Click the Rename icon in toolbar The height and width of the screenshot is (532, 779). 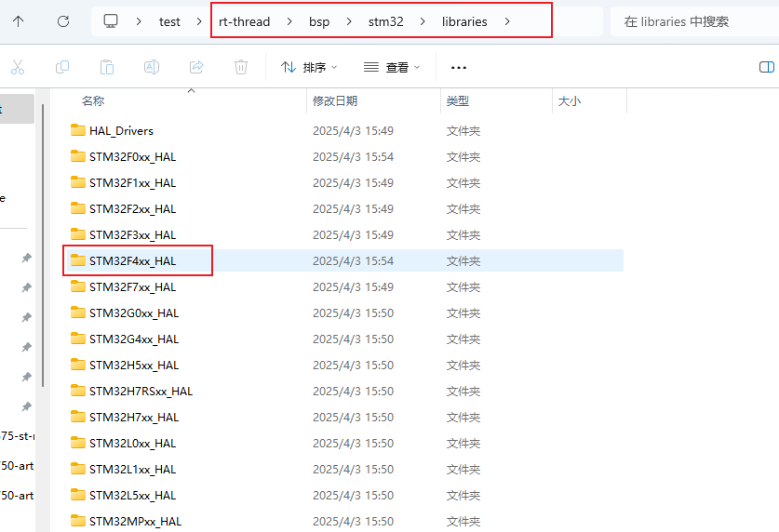[x=152, y=67]
